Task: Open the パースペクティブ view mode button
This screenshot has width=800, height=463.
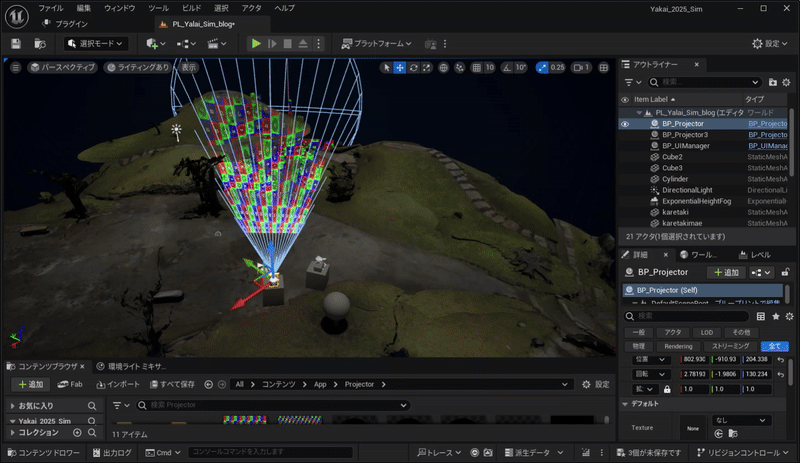Action: click(63, 67)
